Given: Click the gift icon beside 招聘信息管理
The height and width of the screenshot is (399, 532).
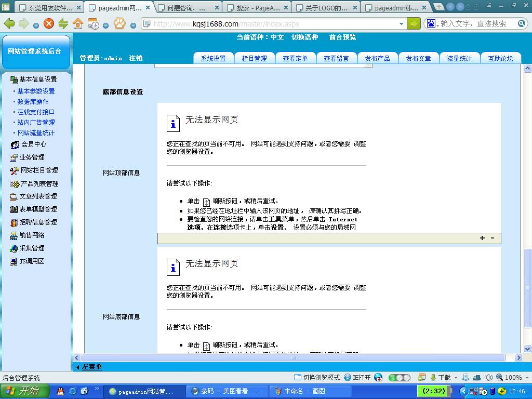Looking at the screenshot, I should click(15, 222).
